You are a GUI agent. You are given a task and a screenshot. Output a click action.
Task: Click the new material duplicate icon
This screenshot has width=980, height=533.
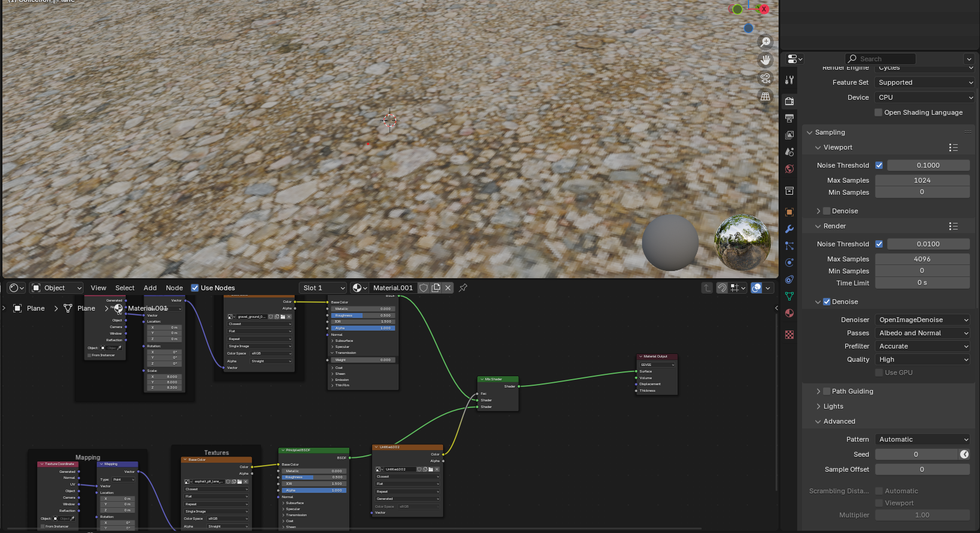(x=436, y=288)
